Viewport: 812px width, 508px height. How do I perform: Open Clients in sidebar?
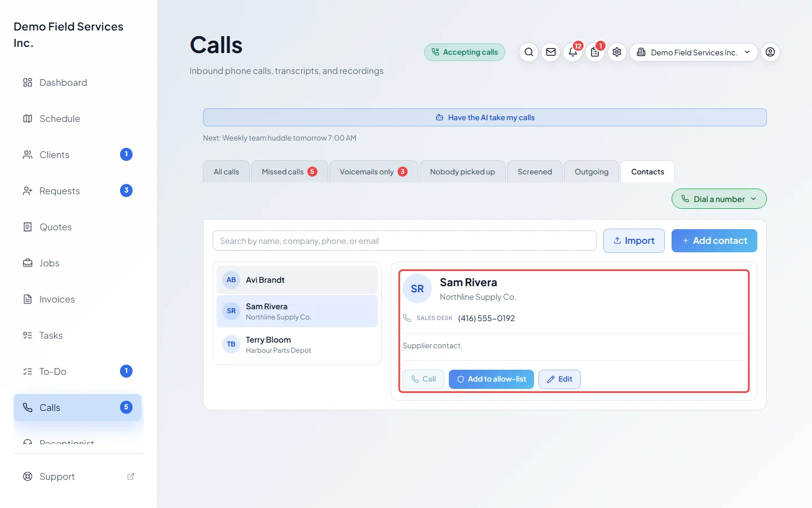pos(78,155)
